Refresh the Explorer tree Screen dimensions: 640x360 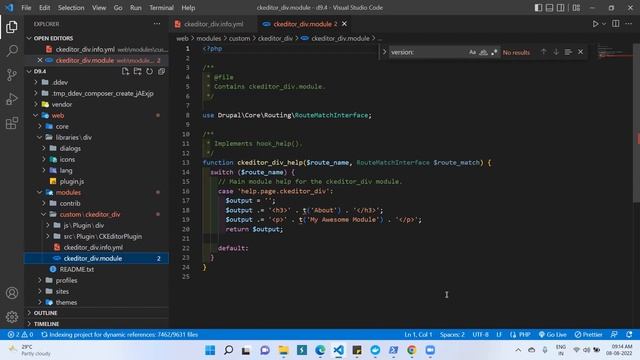point(149,71)
